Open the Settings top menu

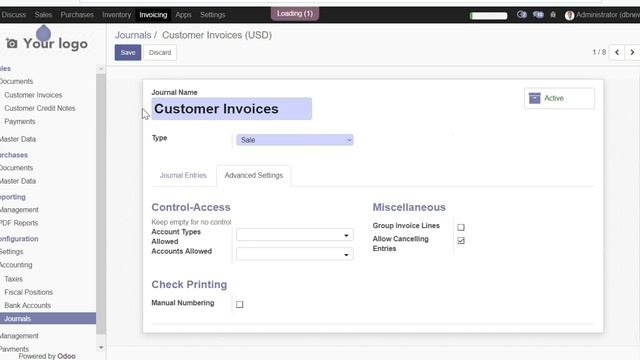[212, 15]
